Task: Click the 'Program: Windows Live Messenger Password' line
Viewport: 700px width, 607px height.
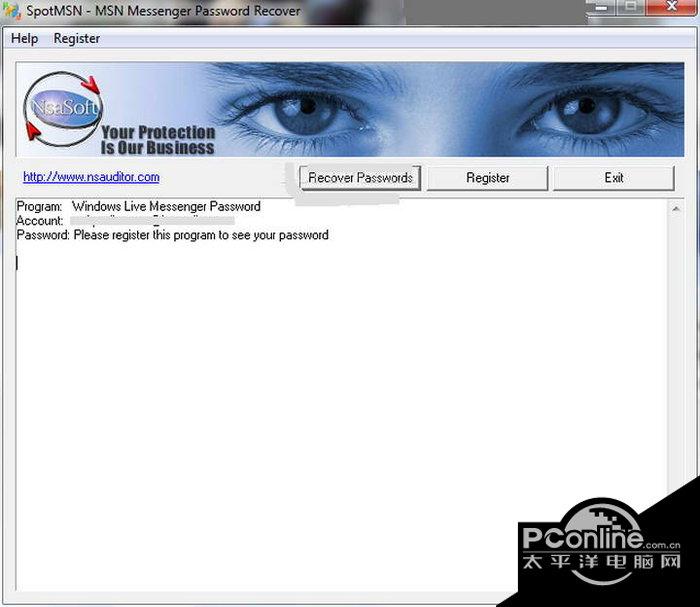Action: (138, 206)
